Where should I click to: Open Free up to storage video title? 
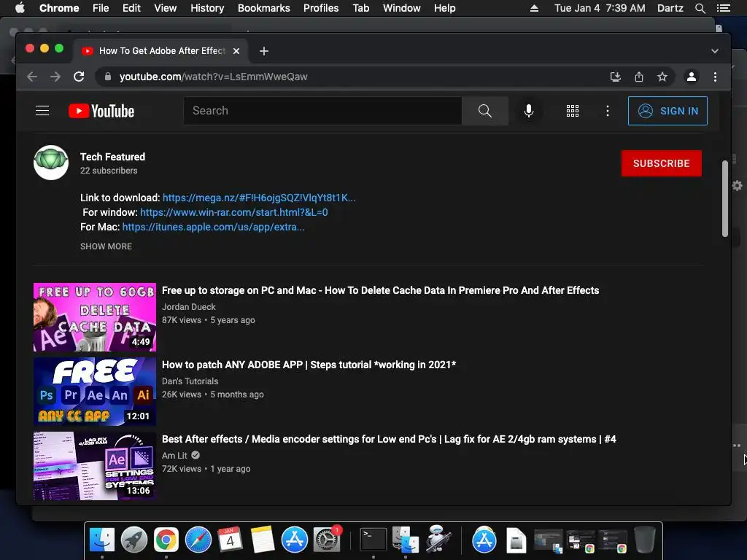381,290
